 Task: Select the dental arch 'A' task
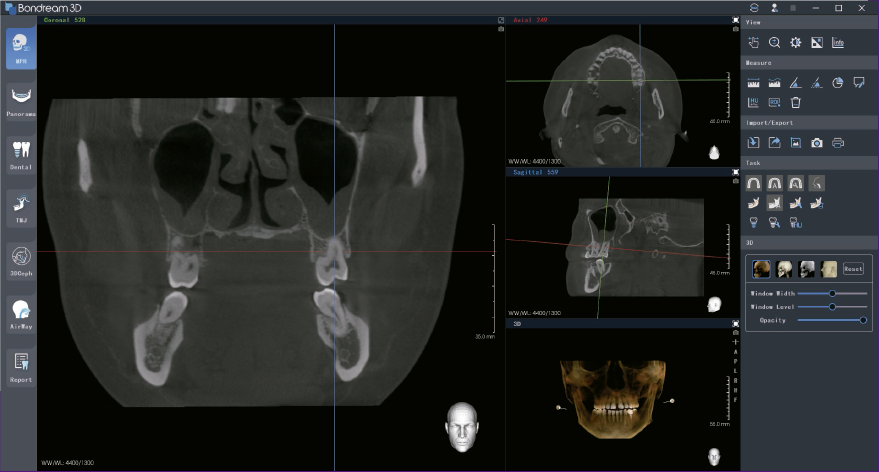tap(774, 183)
